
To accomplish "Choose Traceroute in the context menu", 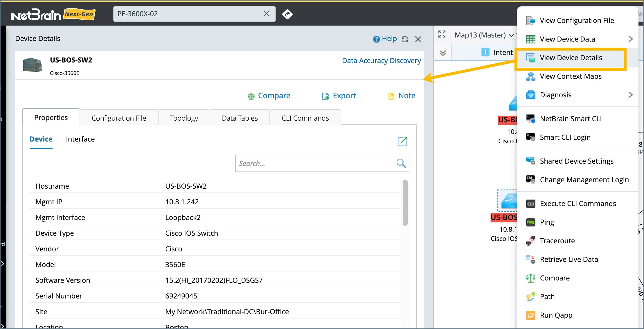I will click(557, 241).
